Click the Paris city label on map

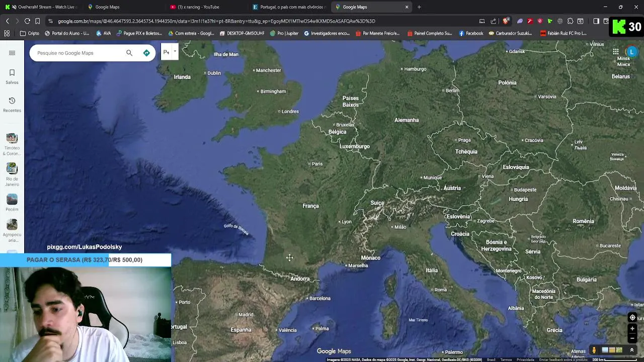(x=317, y=164)
